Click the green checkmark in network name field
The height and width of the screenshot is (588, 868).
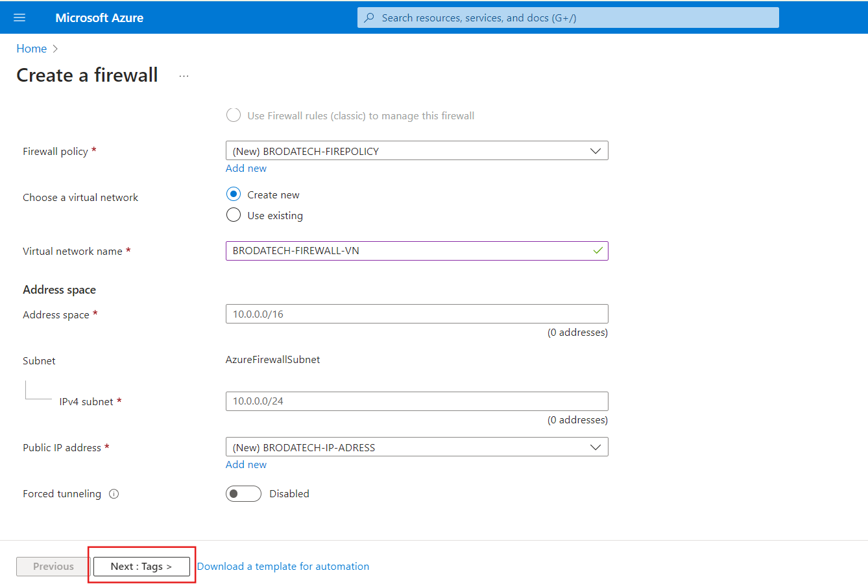(597, 251)
